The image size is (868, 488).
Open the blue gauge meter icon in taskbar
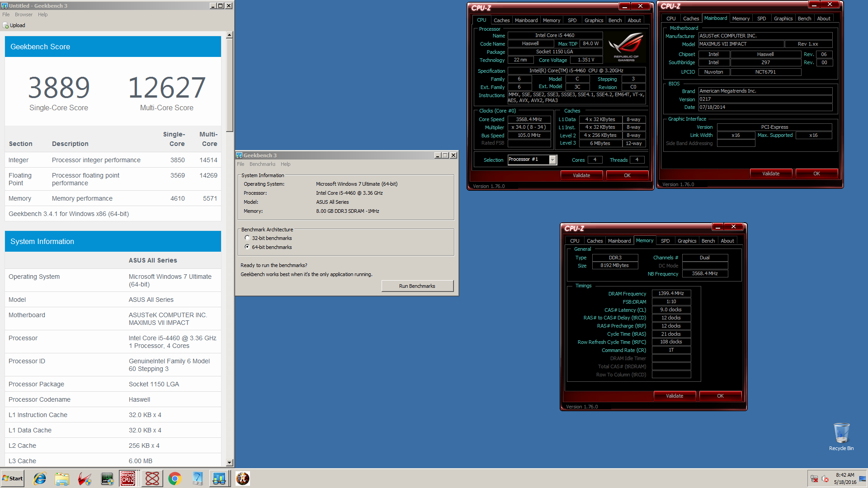tap(198, 479)
